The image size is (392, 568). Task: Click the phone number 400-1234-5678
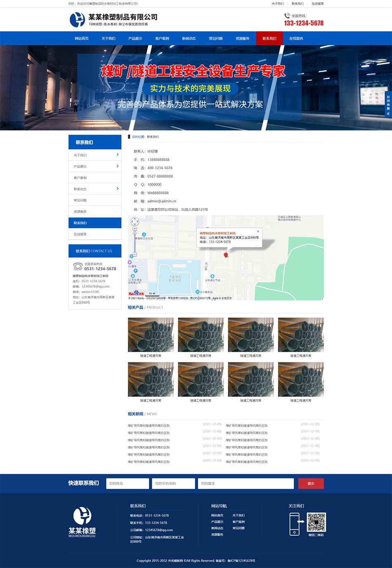160,168
